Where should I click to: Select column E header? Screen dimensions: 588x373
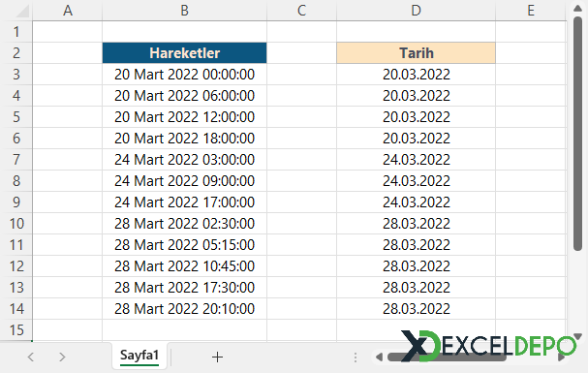click(x=531, y=11)
